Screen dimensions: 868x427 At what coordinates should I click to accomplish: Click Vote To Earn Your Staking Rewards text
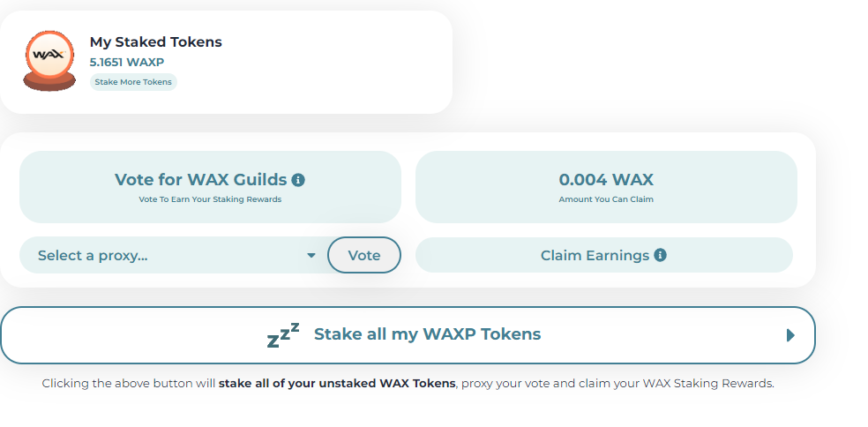click(210, 199)
